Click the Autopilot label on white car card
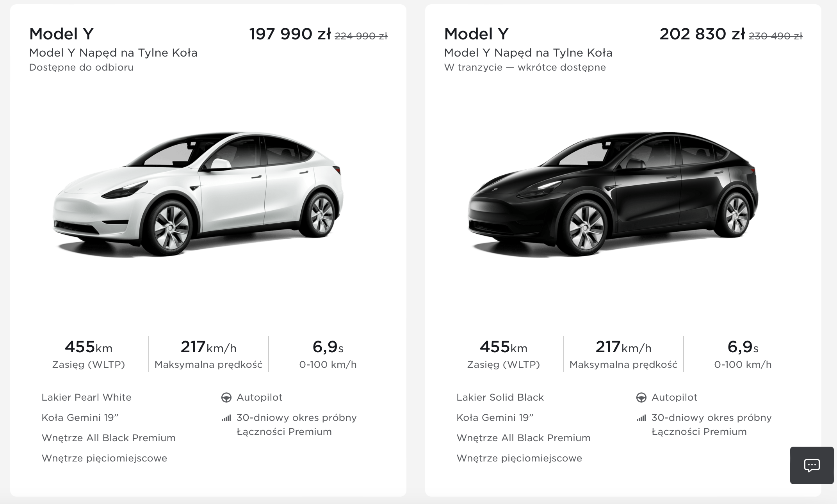The height and width of the screenshot is (504, 837). [260, 398]
